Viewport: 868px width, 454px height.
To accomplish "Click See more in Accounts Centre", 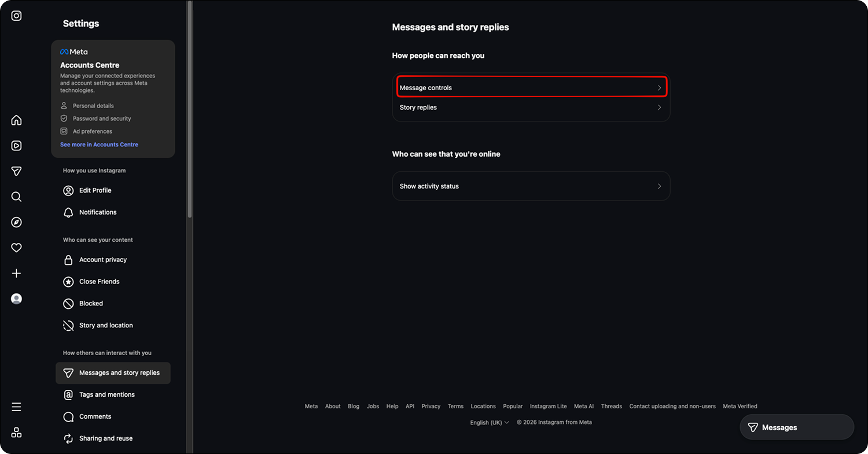I will pos(99,145).
